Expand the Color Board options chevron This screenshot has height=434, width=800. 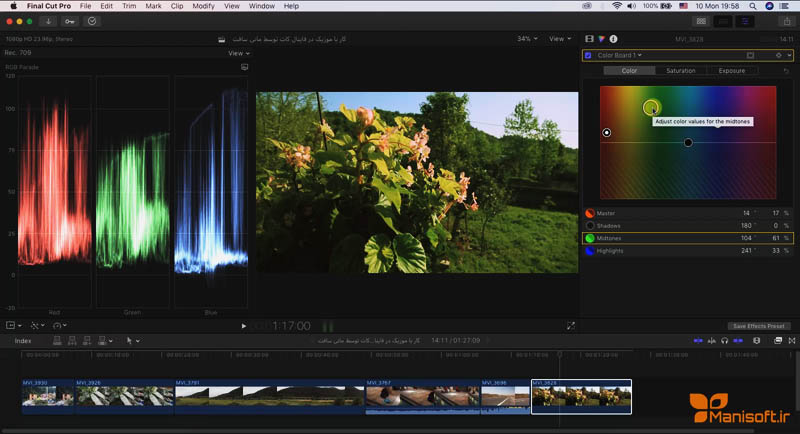(789, 55)
